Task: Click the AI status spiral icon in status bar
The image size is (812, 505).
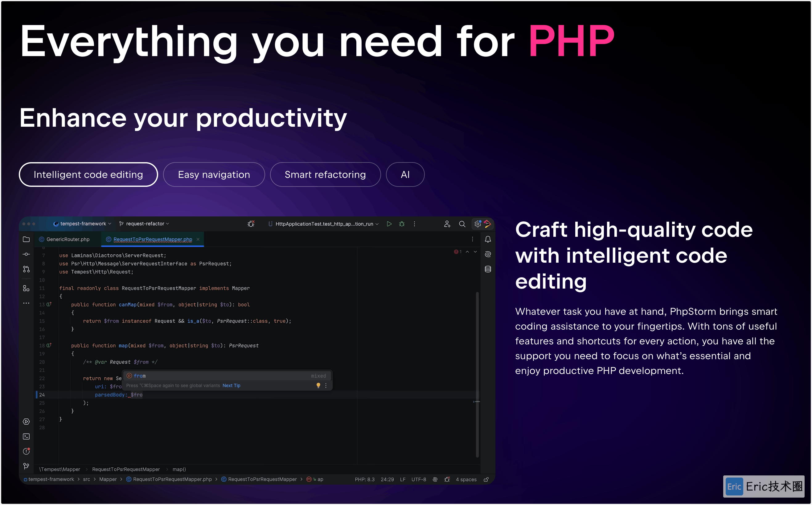Action: (435, 479)
